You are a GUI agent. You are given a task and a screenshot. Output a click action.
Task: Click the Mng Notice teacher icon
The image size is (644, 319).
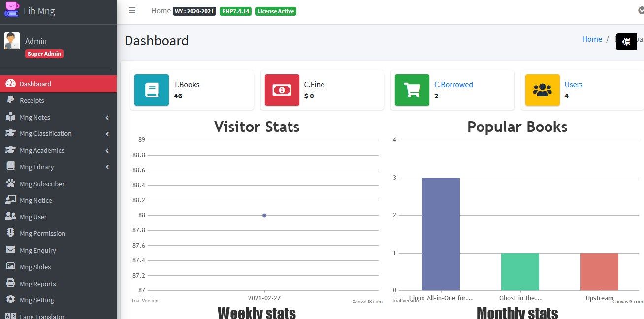10,200
